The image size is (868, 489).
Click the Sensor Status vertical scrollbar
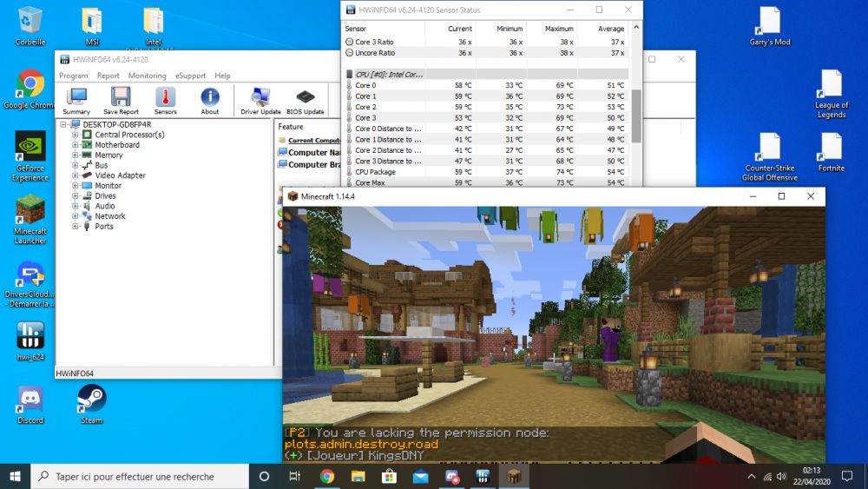pyautogui.click(x=636, y=113)
